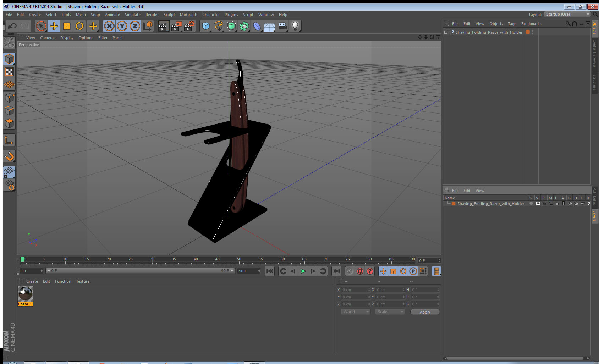Enable Axis mode in left toolbar

[x=10, y=140]
